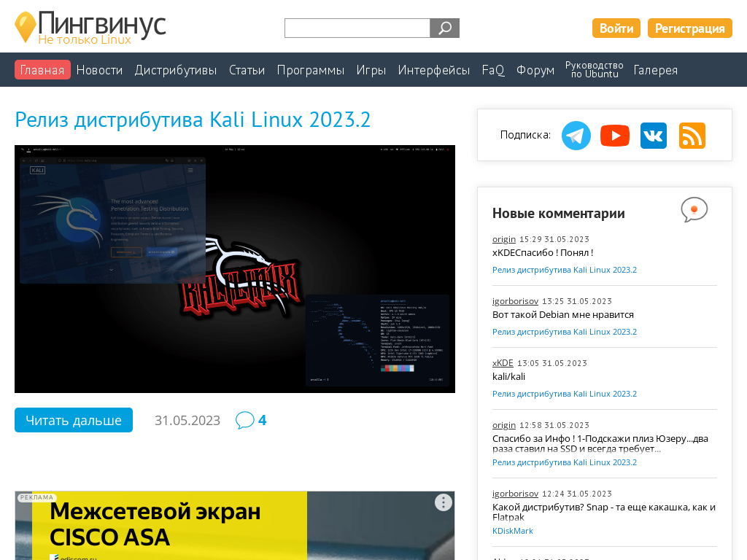Open the Программы menu item

pos(311,70)
